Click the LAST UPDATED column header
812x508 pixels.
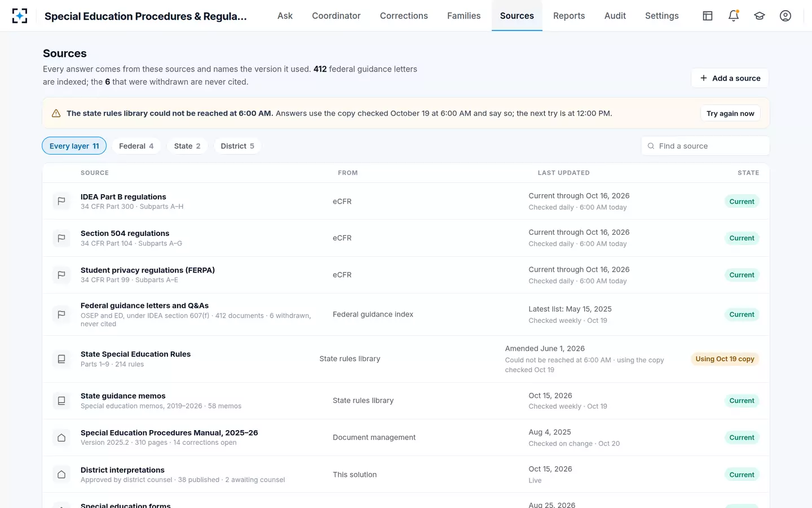(563, 173)
